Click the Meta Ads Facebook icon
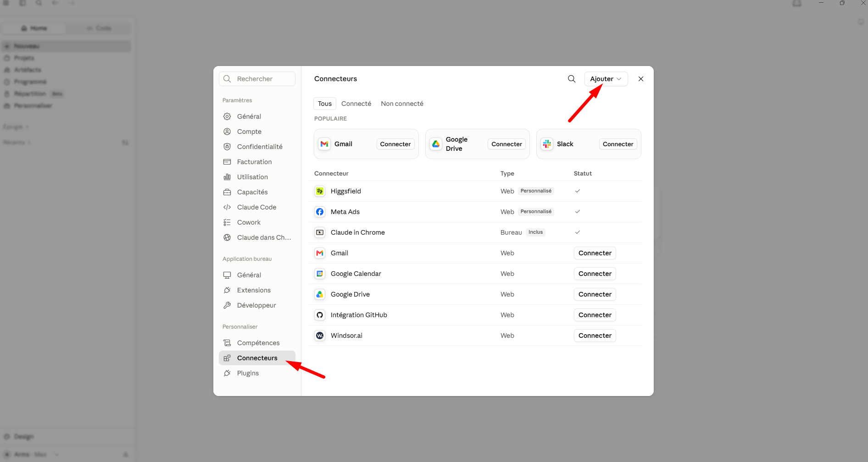 click(320, 212)
